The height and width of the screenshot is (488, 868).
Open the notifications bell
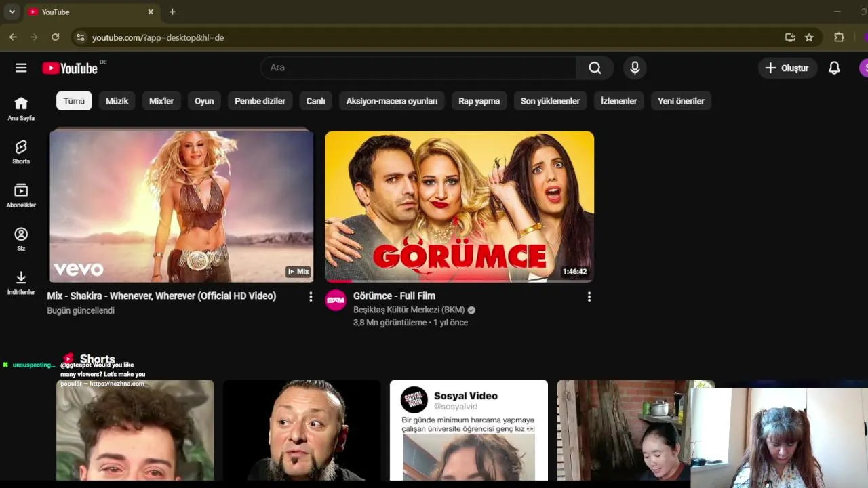click(834, 68)
